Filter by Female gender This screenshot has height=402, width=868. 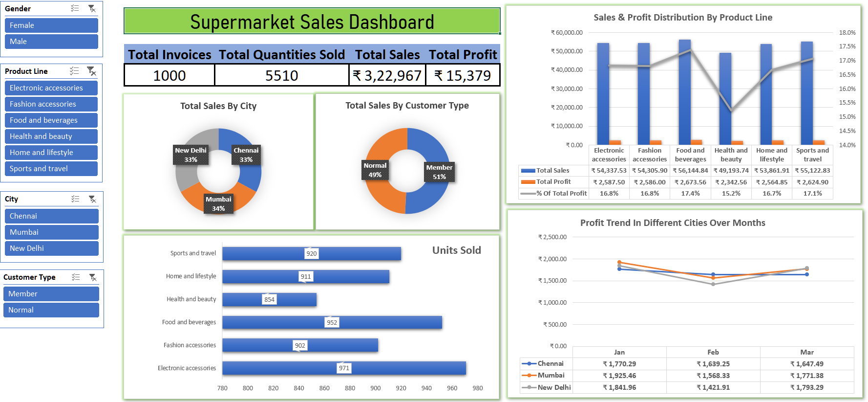51,25
